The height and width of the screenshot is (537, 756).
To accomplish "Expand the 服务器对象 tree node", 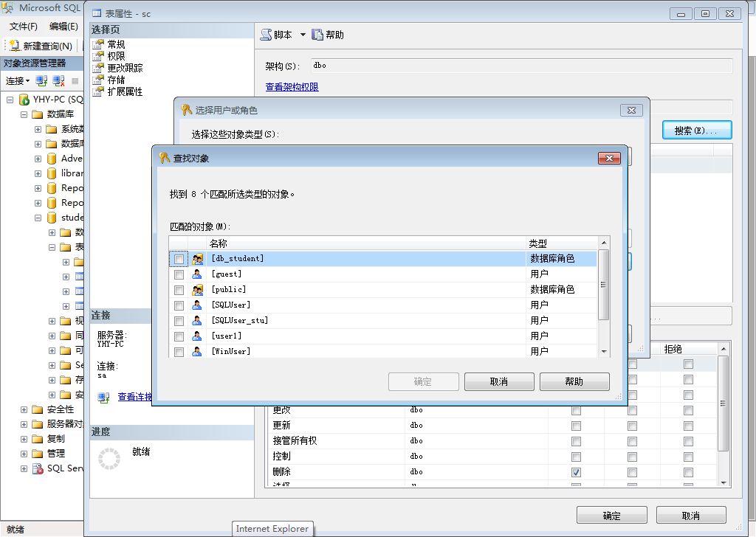I will pyautogui.click(x=24, y=424).
